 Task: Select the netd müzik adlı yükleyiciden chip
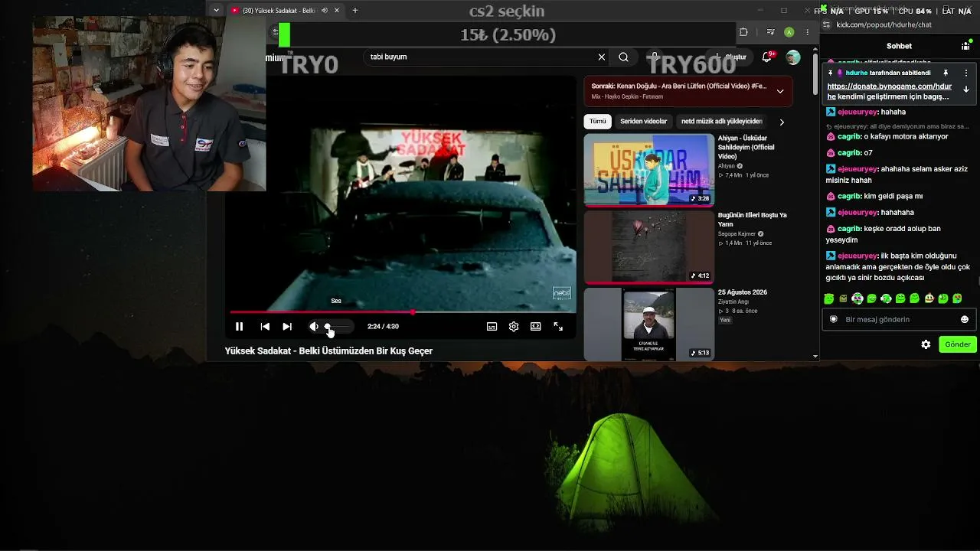click(722, 121)
